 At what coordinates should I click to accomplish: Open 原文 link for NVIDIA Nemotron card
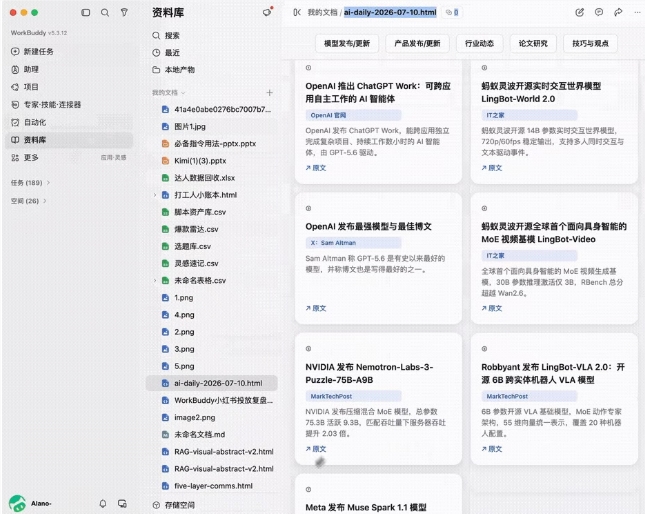coord(316,449)
